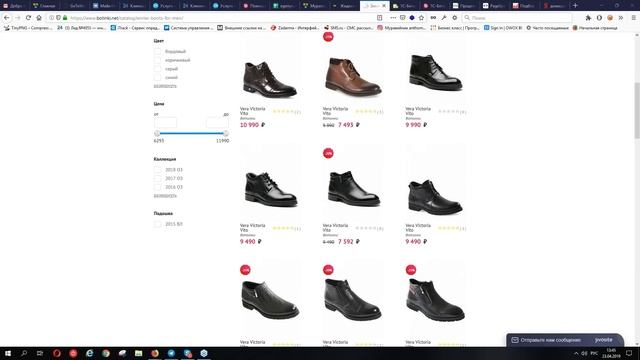
Task: Tick the 'синий' color checkbox
Action: tap(158, 78)
